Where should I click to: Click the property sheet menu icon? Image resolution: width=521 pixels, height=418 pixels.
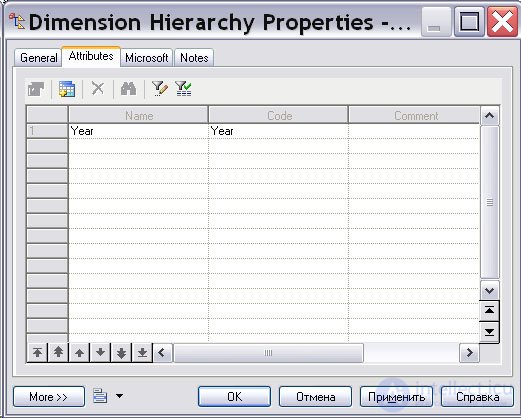point(100,396)
